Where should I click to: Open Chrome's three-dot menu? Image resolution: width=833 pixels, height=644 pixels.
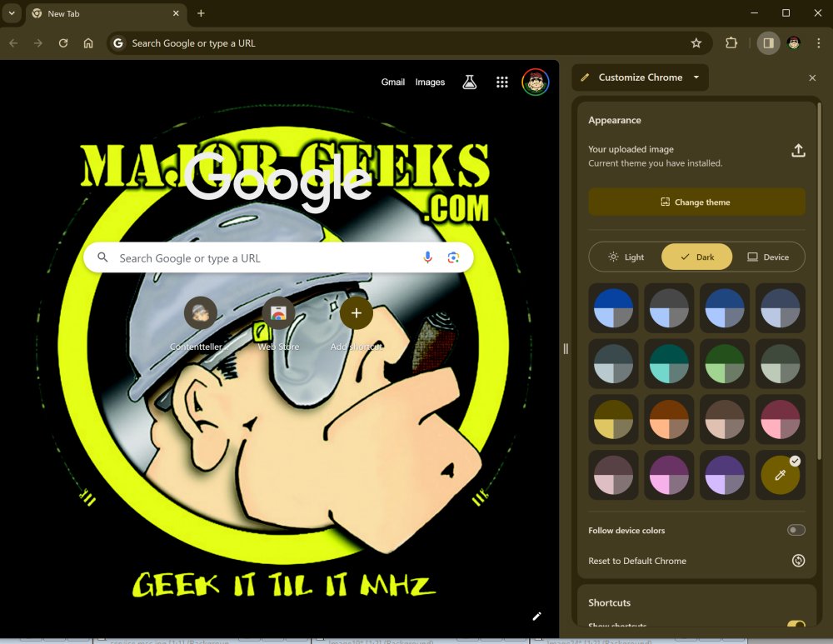pos(818,43)
